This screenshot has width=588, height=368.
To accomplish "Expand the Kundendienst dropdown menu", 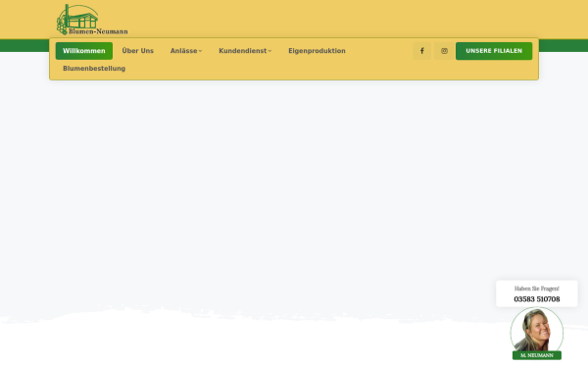I will [x=245, y=51].
